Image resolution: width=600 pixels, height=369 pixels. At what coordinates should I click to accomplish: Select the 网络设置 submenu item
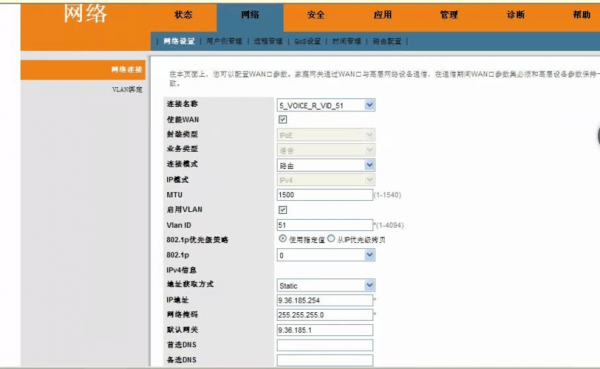pyautogui.click(x=179, y=41)
